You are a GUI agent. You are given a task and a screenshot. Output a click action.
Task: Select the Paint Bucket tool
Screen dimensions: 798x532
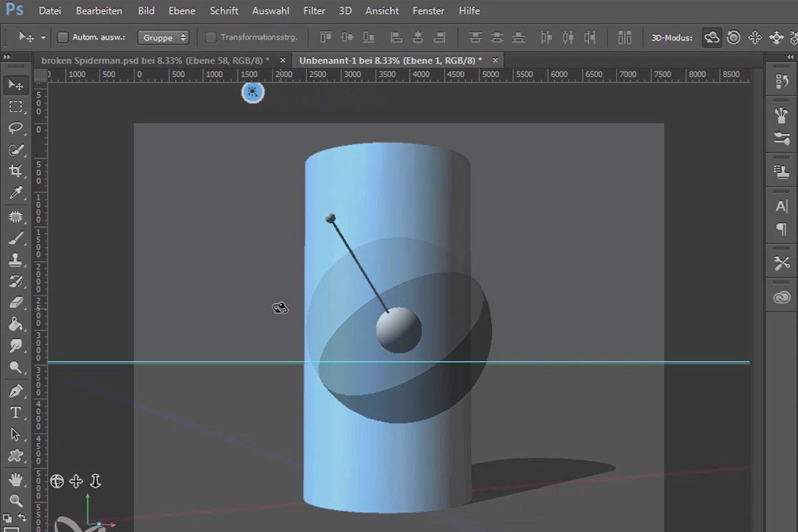point(16,325)
